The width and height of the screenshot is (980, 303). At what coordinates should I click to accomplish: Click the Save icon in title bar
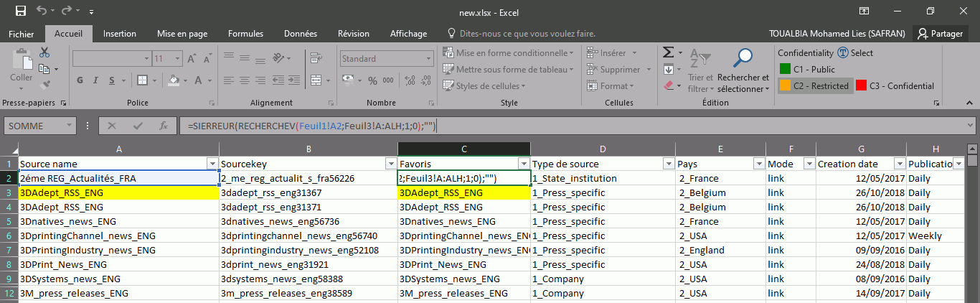(21, 11)
